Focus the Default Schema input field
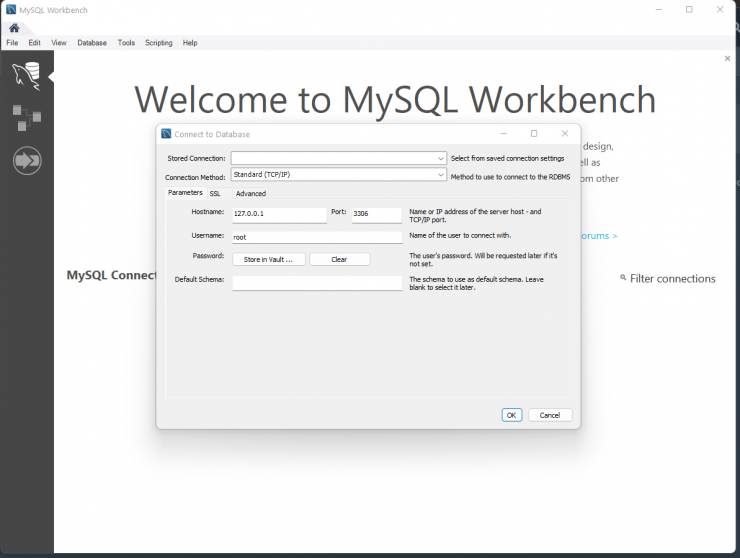740x558 pixels. pos(317,283)
